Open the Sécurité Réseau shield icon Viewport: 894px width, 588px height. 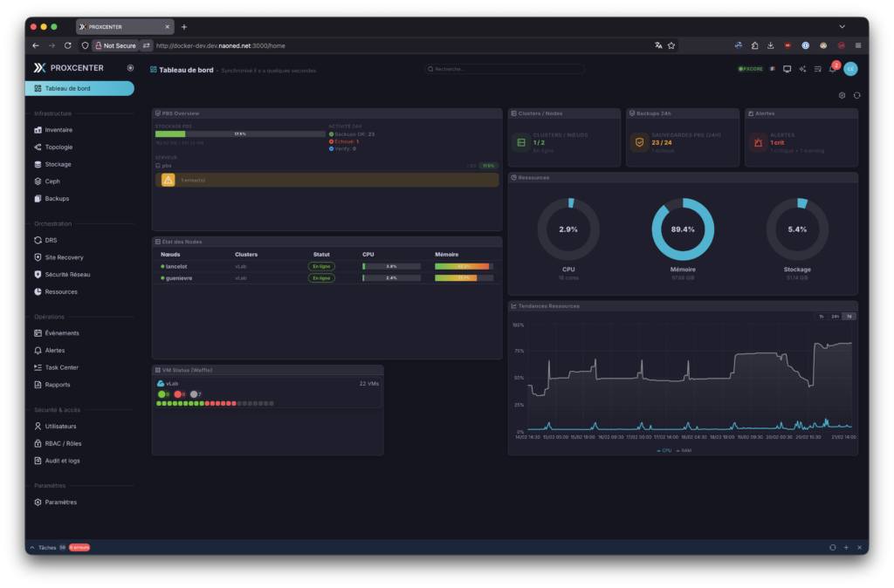[38, 275]
